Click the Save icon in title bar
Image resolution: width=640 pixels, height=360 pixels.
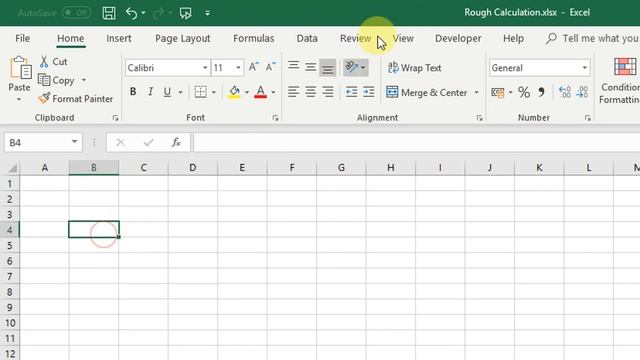(109, 13)
